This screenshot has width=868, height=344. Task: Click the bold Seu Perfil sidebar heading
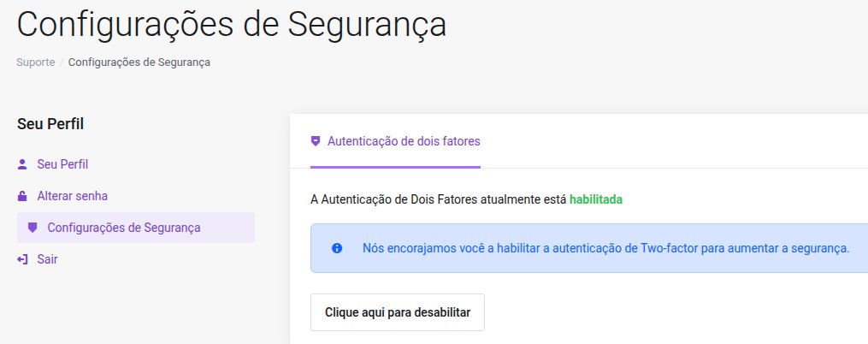click(50, 124)
